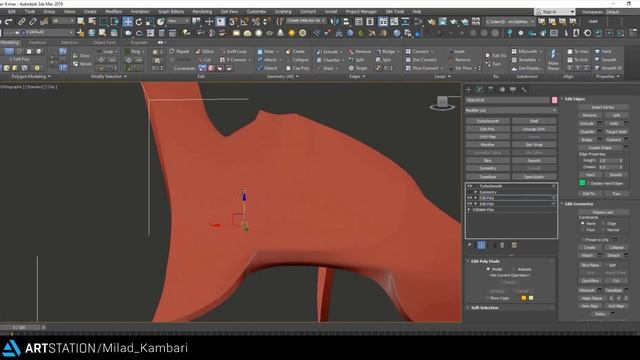Toggle TurboSmooth modifier visibility eye

click(469, 186)
